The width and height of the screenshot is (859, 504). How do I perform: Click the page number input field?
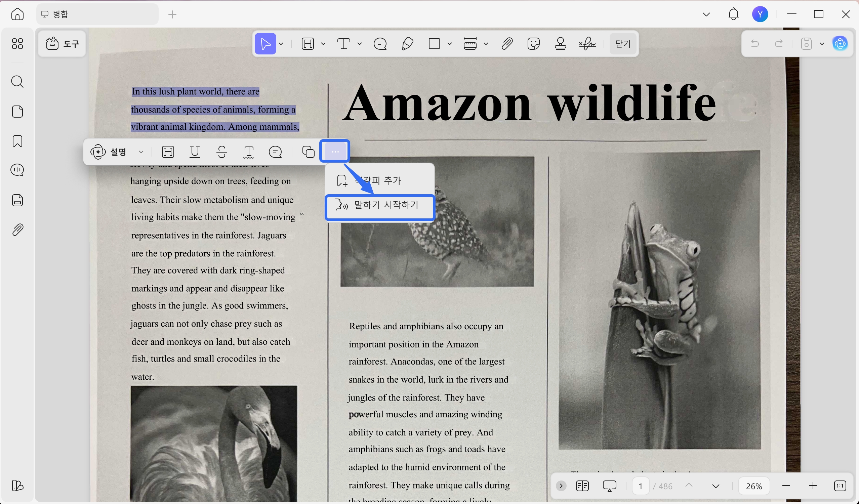click(641, 486)
